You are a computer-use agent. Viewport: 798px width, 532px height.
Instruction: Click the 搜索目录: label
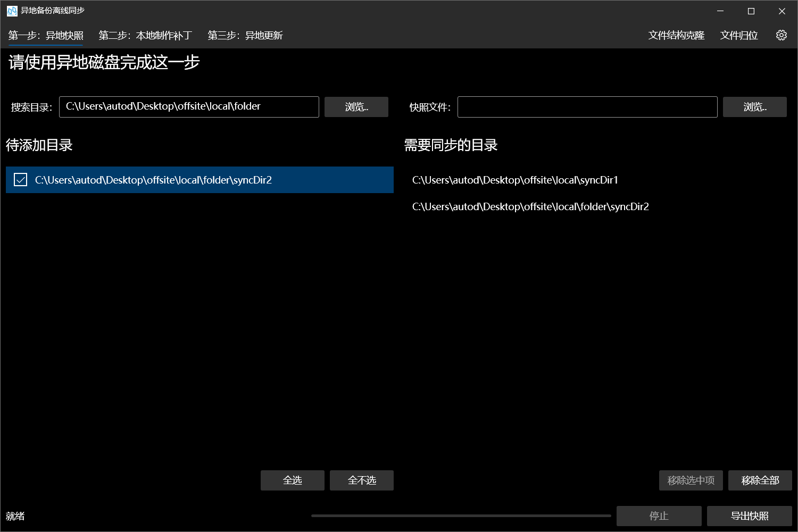point(32,107)
